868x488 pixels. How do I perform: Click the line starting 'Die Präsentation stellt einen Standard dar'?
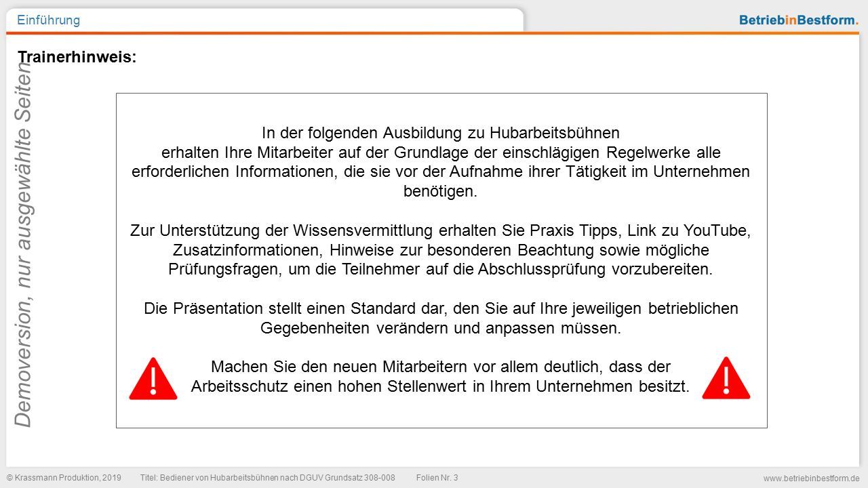(x=441, y=308)
